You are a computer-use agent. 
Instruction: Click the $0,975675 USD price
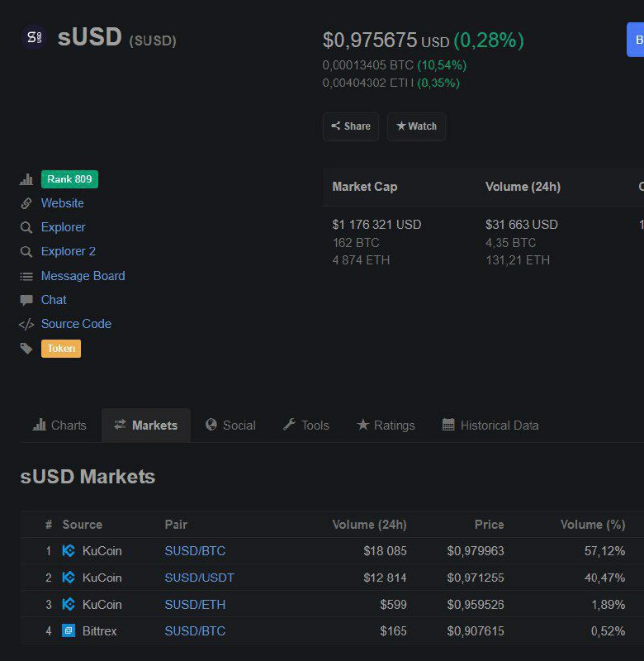pyautogui.click(x=386, y=40)
